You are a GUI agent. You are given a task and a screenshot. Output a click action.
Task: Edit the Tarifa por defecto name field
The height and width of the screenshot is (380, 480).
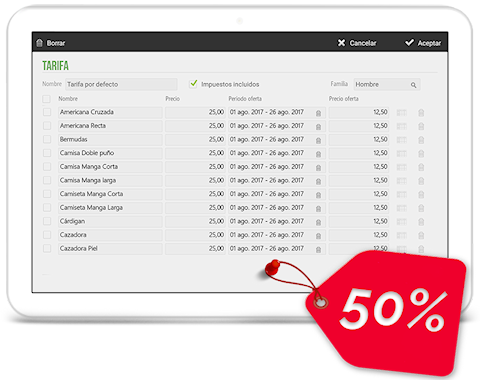click(121, 84)
